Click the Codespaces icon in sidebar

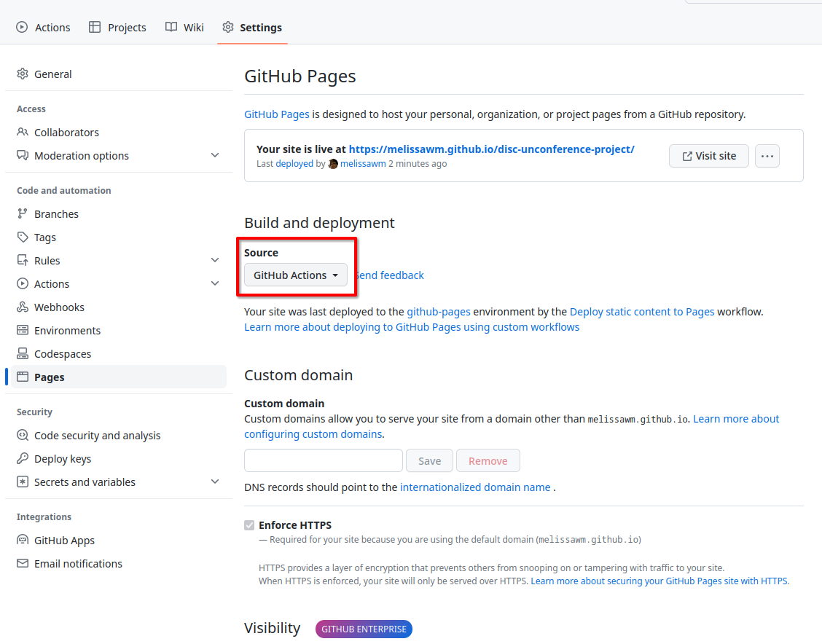pyautogui.click(x=23, y=354)
